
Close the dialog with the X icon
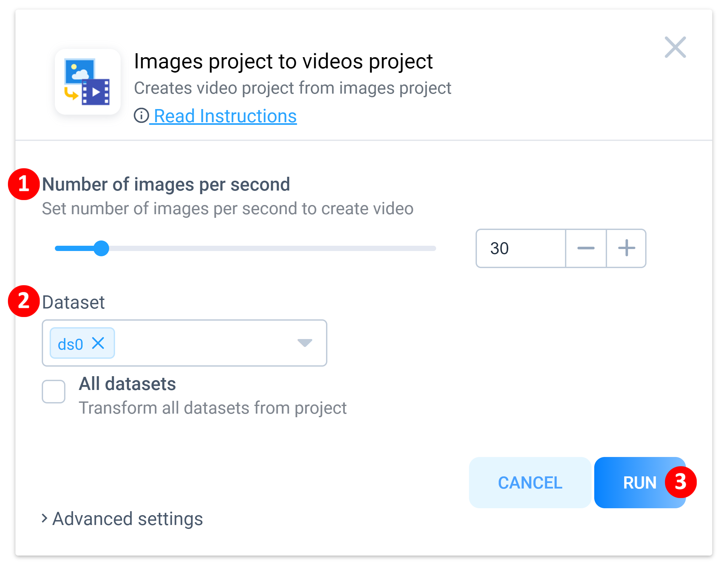675,47
